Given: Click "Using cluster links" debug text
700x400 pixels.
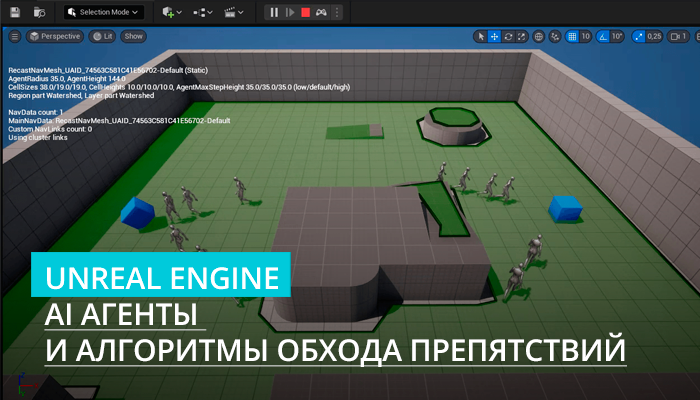Looking at the screenshot, I should (x=38, y=138).
